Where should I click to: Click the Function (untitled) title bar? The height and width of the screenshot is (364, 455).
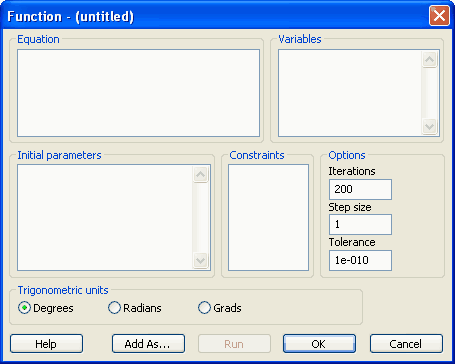click(x=213, y=16)
